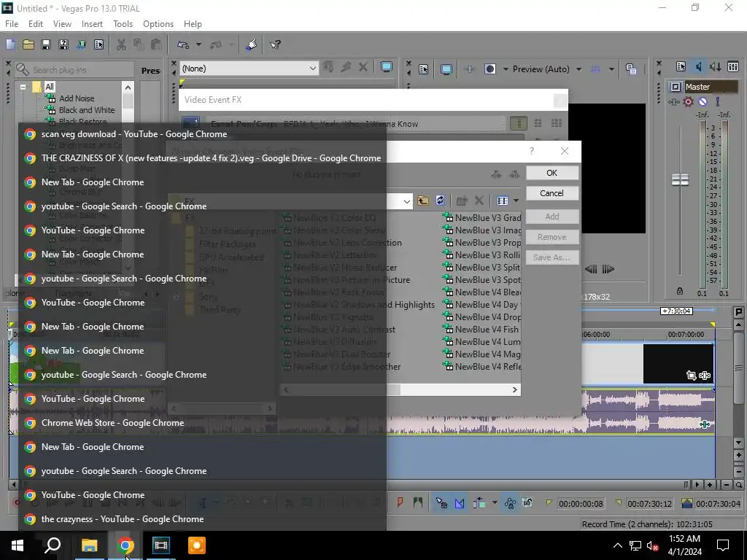Click OK in the plug-in chooser

(x=552, y=173)
